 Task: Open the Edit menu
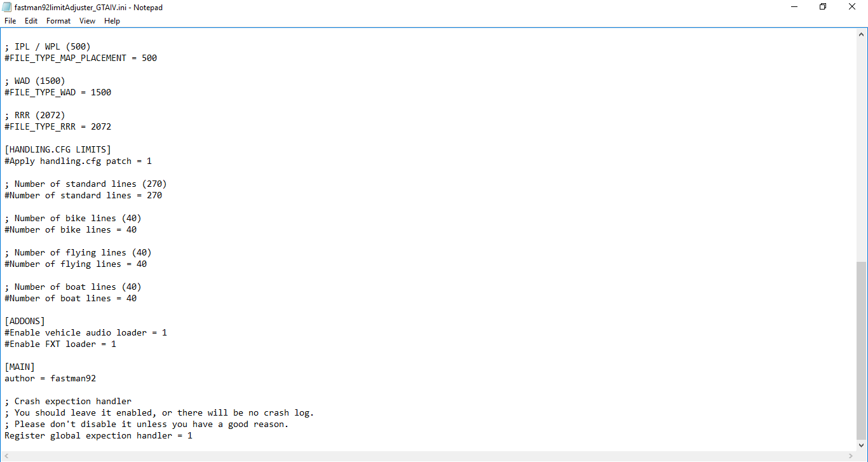31,20
